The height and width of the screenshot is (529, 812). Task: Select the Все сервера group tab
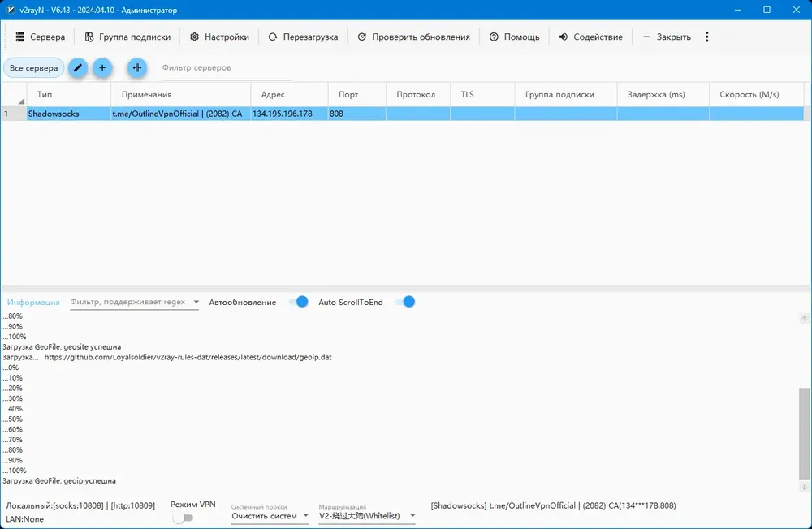click(x=33, y=68)
